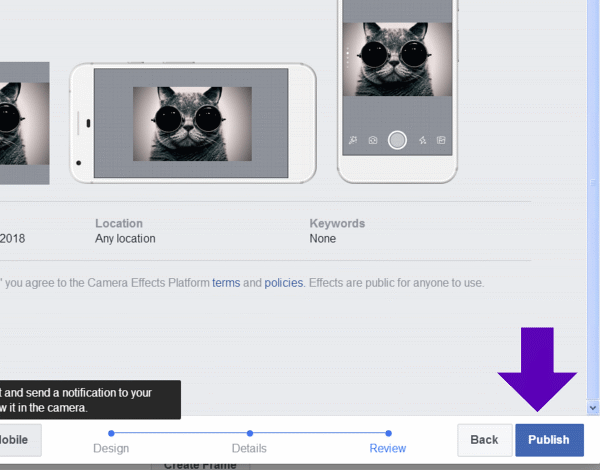Screen dimensions: 600x470
Task: Click the Publish button
Action: [x=549, y=440]
